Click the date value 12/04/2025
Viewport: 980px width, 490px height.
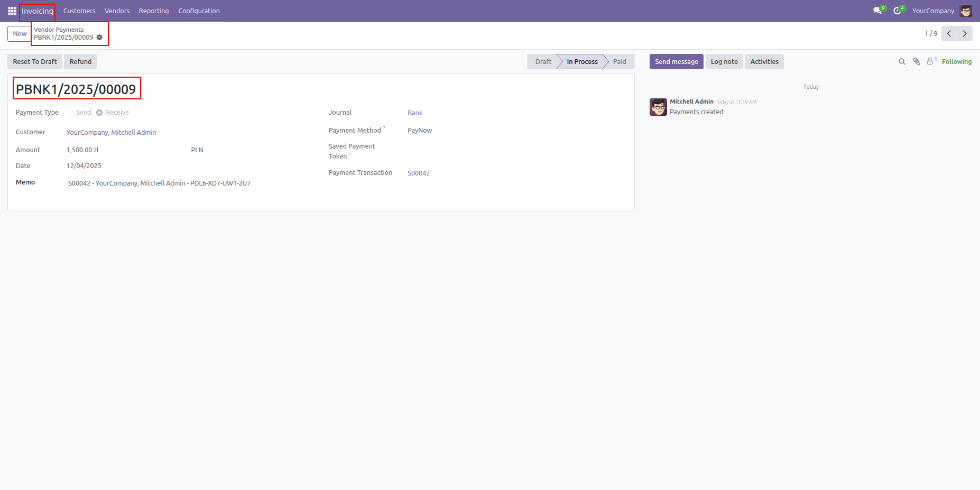coord(84,166)
